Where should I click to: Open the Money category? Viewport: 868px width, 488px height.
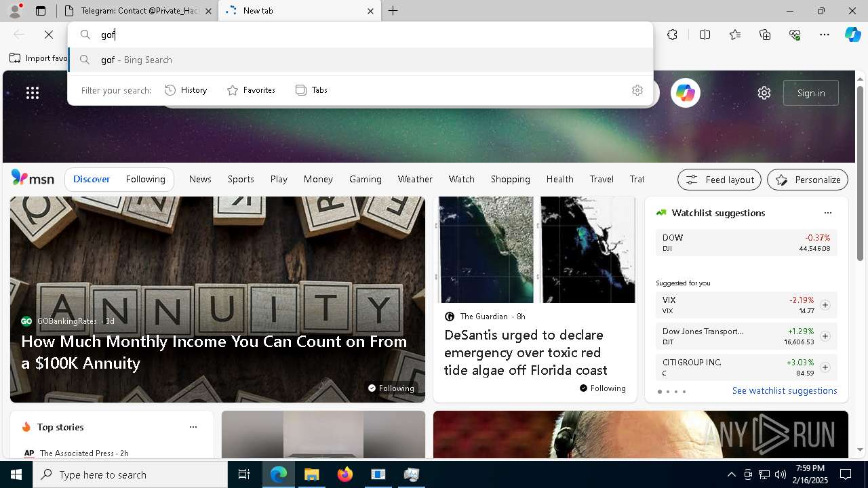click(318, 179)
